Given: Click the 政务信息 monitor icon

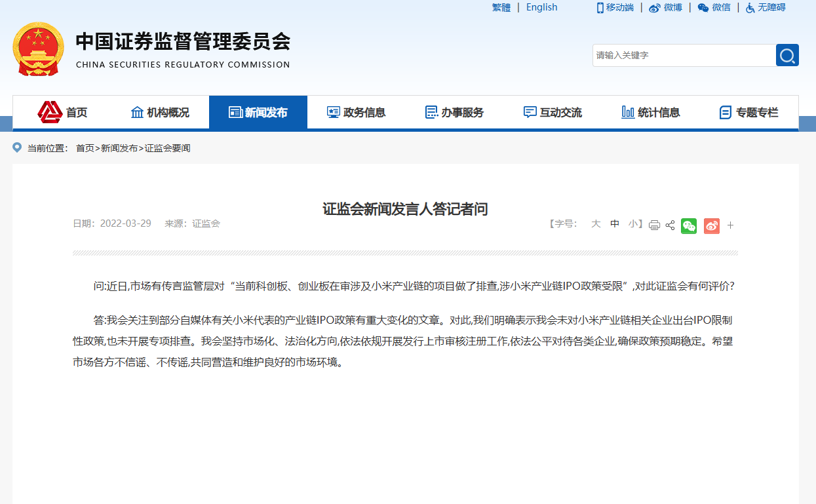Looking at the screenshot, I should 334,112.
